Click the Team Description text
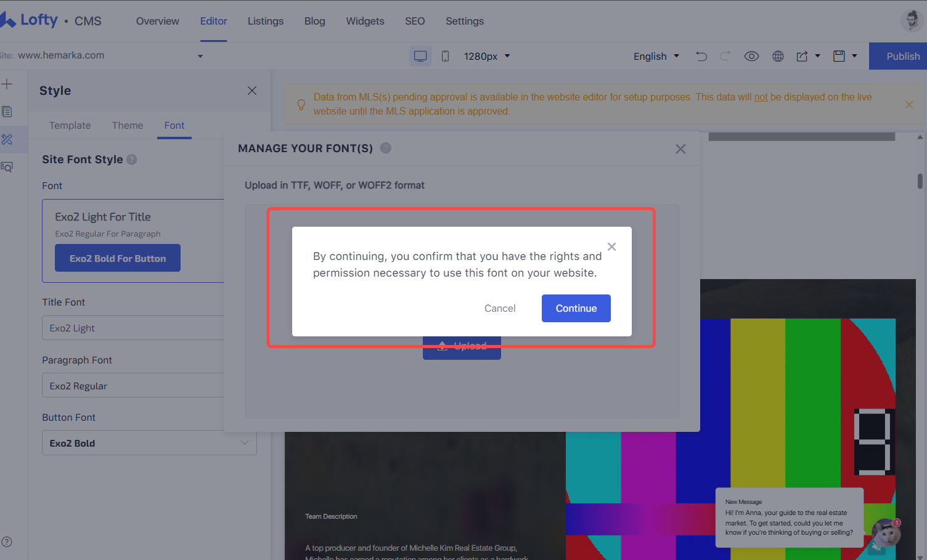This screenshot has height=560, width=927. click(331, 516)
